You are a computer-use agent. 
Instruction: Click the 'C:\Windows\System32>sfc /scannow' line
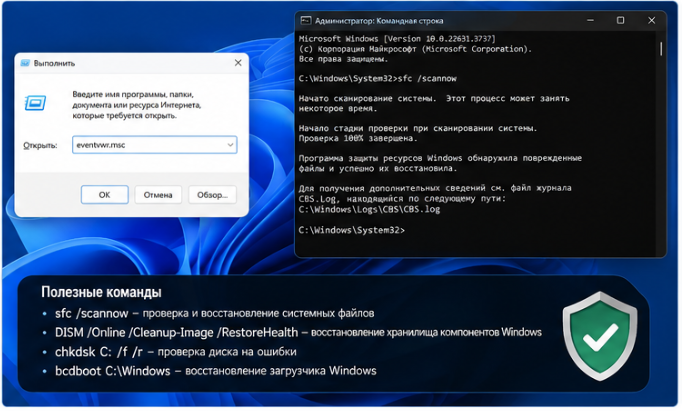tap(378, 79)
